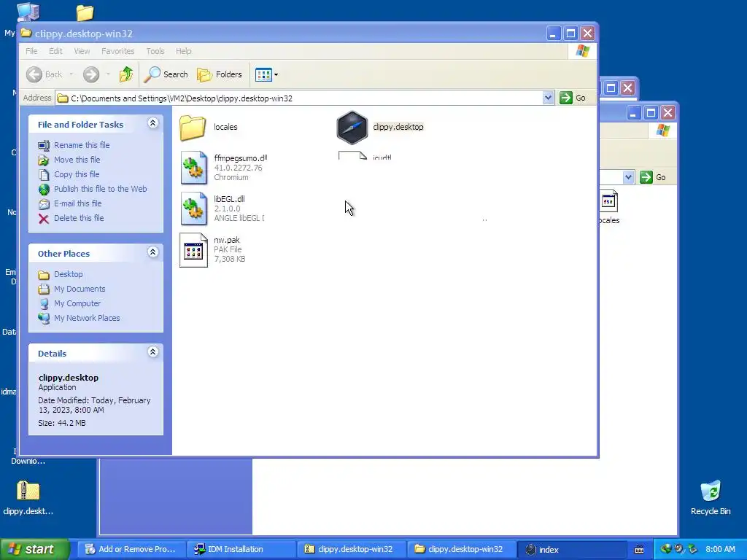Click Copy this file
The height and width of the screenshot is (560, 747).
(x=77, y=174)
